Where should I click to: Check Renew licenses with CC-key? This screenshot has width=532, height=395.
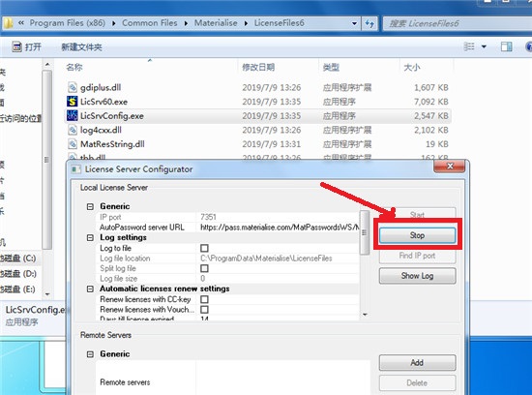point(205,299)
